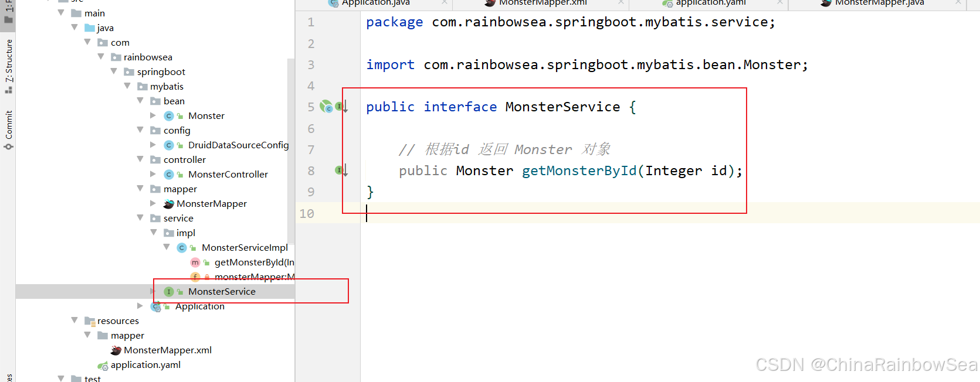Click the MonsterMapper bird icon under mapper package
Image resolution: width=980 pixels, height=382 pixels.
[x=169, y=204]
